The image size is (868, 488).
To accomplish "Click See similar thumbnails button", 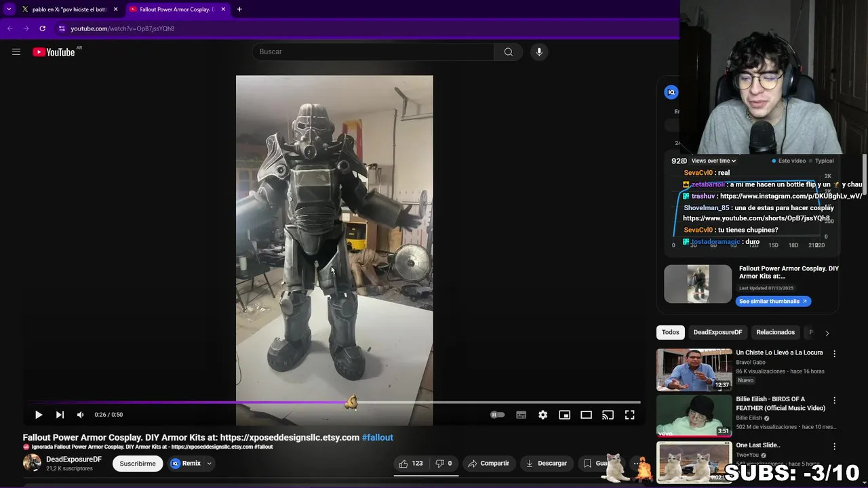I will (x=773, y=302).
